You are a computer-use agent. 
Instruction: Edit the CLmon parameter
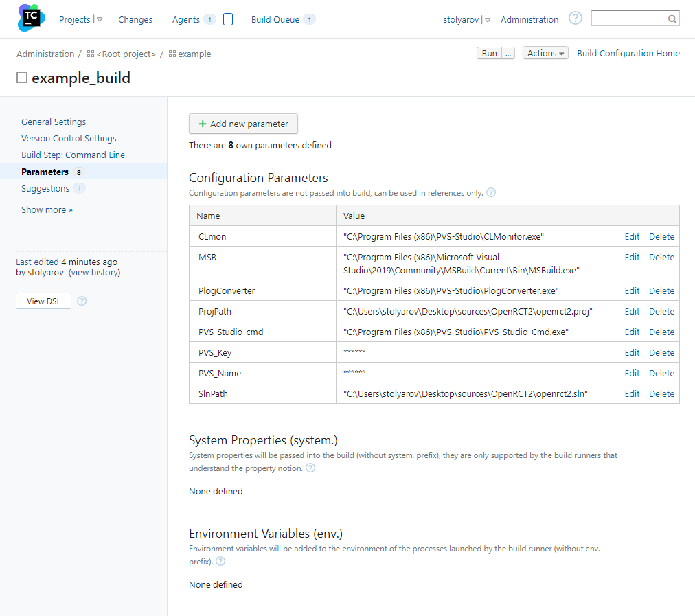point(632,237)
